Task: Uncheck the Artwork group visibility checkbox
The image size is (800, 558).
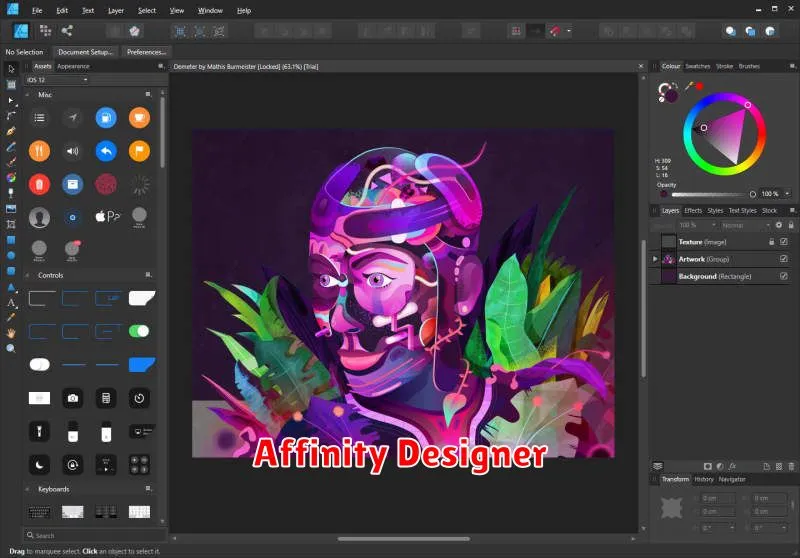Action: tap(784, 259)
